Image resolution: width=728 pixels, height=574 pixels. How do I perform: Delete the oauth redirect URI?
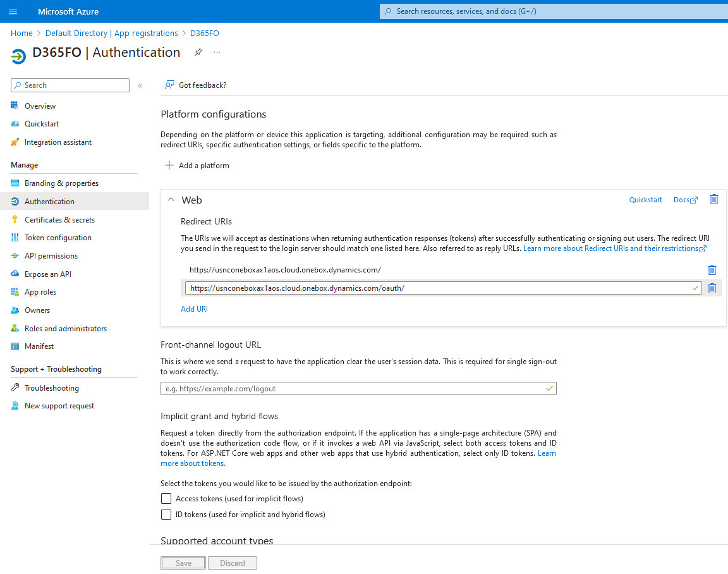click(x=712, y=288)
